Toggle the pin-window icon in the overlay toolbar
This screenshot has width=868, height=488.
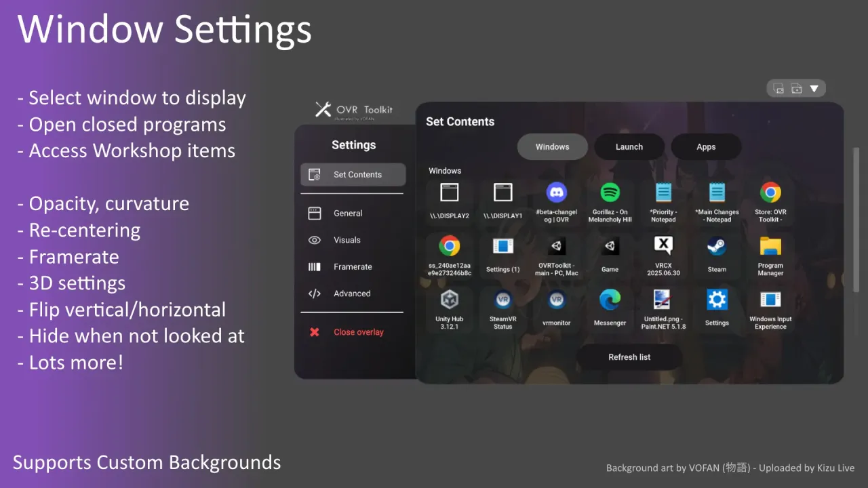pyautogui.click(x=778, y=88)
